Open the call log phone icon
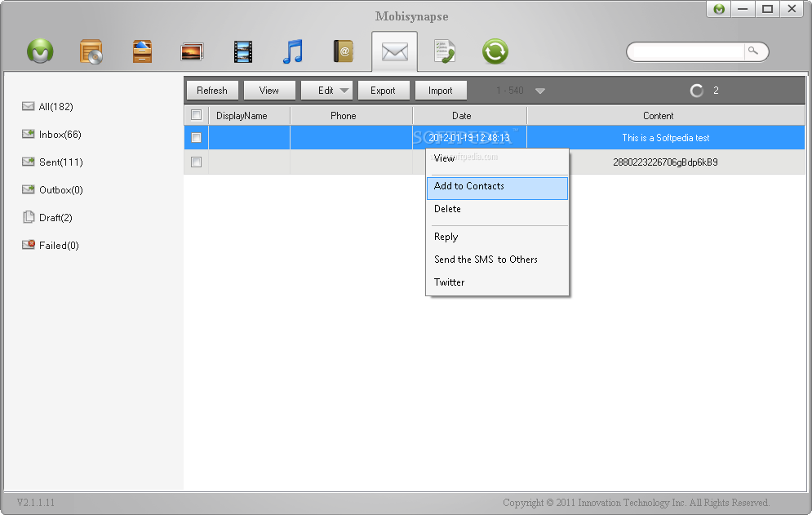 click(x=444, y=51)
